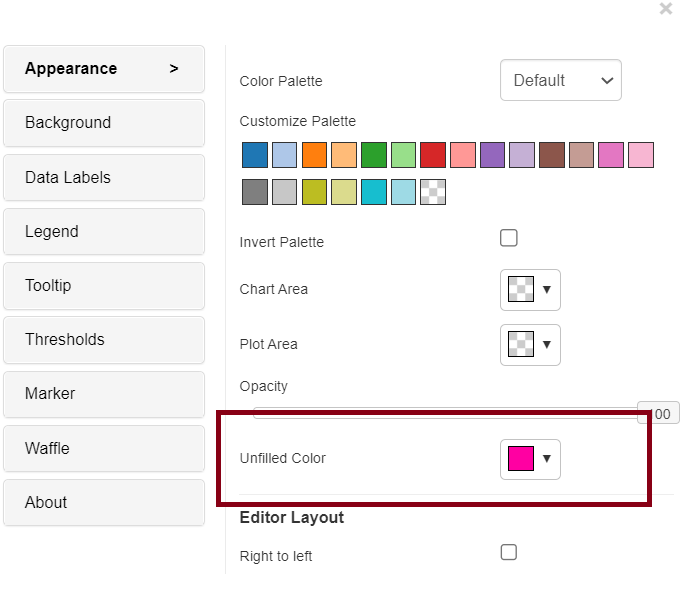The height and width of the screenshot is (613, 682).
Task: Select the purple palette color swatch
Action: coord(492,155)
